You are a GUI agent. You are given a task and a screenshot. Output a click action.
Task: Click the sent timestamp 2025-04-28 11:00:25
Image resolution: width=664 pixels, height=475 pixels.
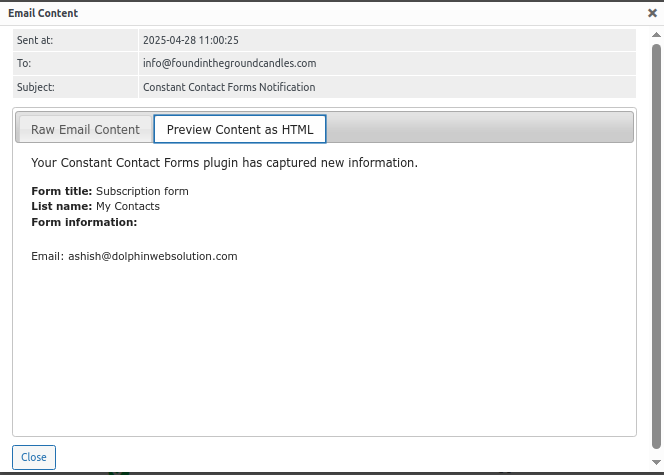tap(191, 40)
